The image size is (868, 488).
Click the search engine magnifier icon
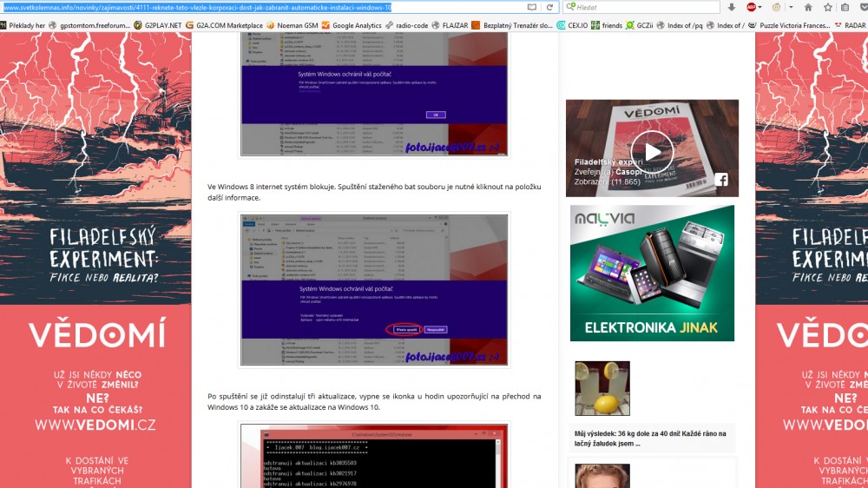click(569, 7)
